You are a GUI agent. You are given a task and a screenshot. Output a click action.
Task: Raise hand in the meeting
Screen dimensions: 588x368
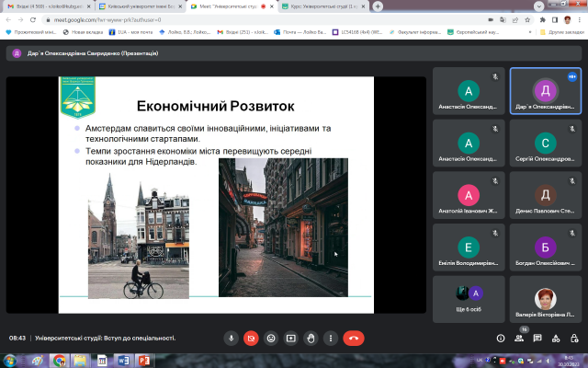coord(311,338)
